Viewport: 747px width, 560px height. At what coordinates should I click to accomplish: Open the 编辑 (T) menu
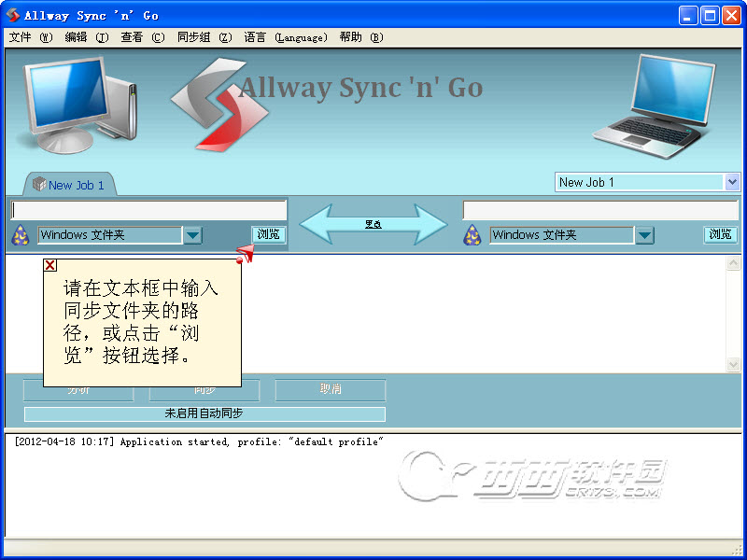87,37
